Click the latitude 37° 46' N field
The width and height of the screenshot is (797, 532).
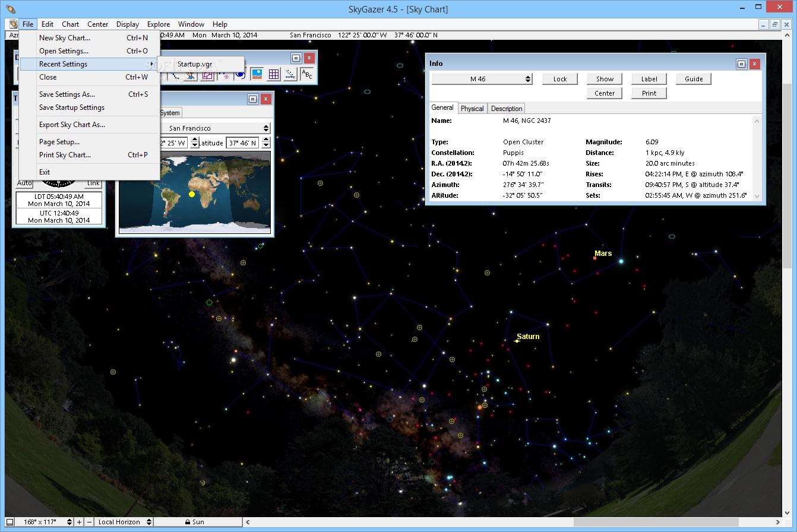242,142
